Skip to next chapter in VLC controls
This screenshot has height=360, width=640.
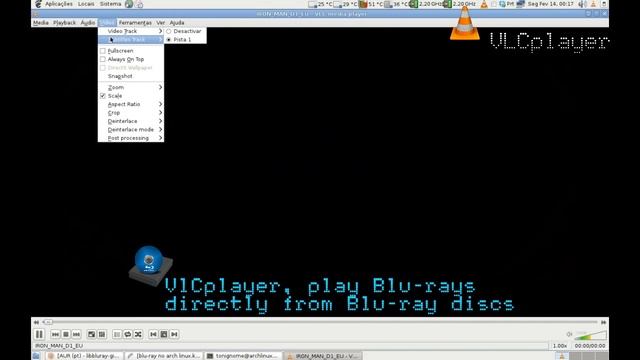[76, 334]
